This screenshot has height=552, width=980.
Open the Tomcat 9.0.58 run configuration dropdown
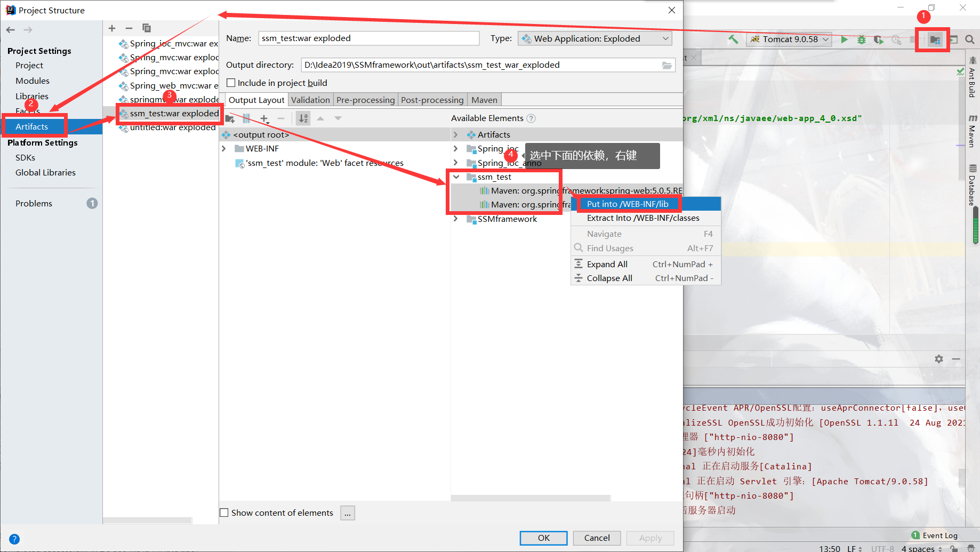[789, 39]
